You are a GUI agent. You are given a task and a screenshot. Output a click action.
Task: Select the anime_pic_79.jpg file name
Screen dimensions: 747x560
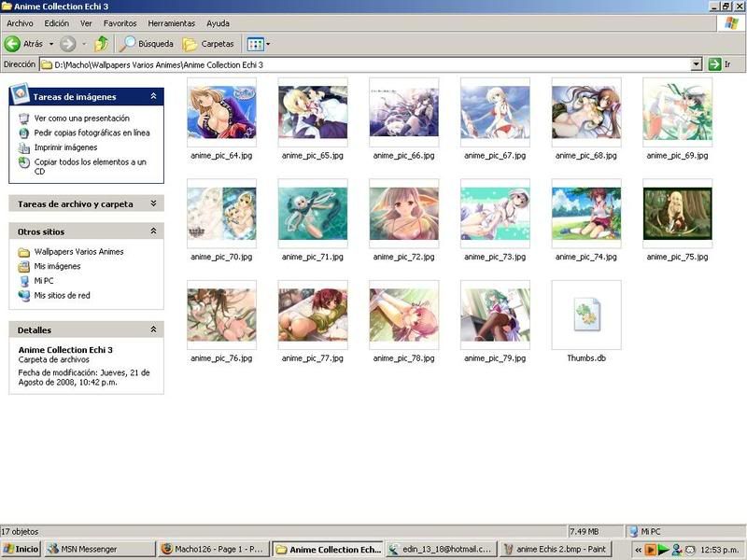coord(495,358)
